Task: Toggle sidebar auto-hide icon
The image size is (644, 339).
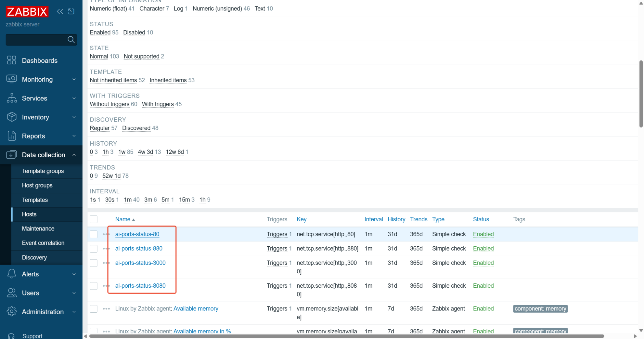Action: point(71,12)
